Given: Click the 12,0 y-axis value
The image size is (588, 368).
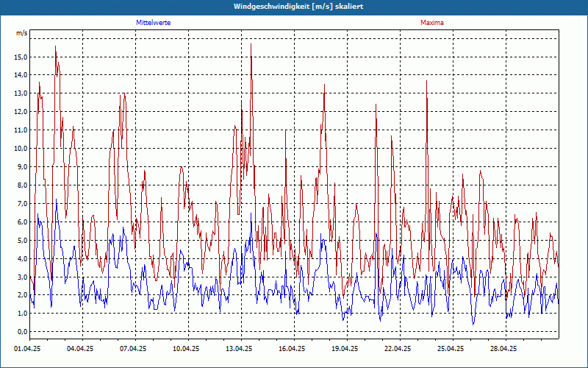Looking at the screenshot, I should [x=21, y=112].
